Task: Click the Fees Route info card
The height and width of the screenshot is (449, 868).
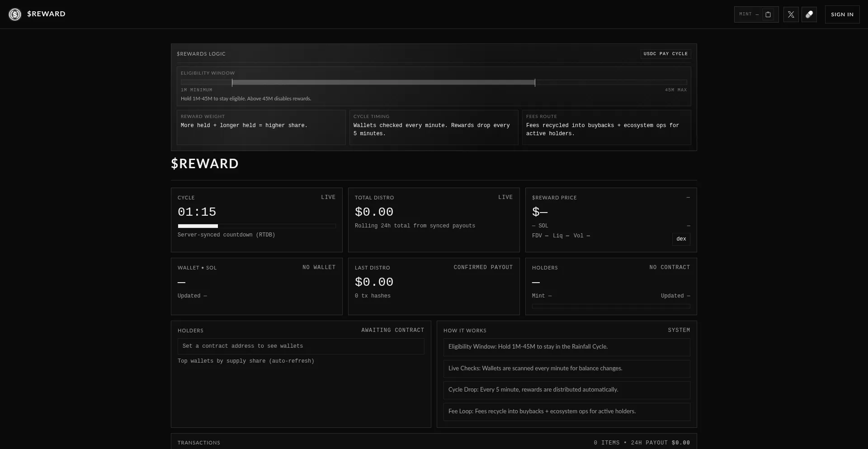Action: pos(606,128)
